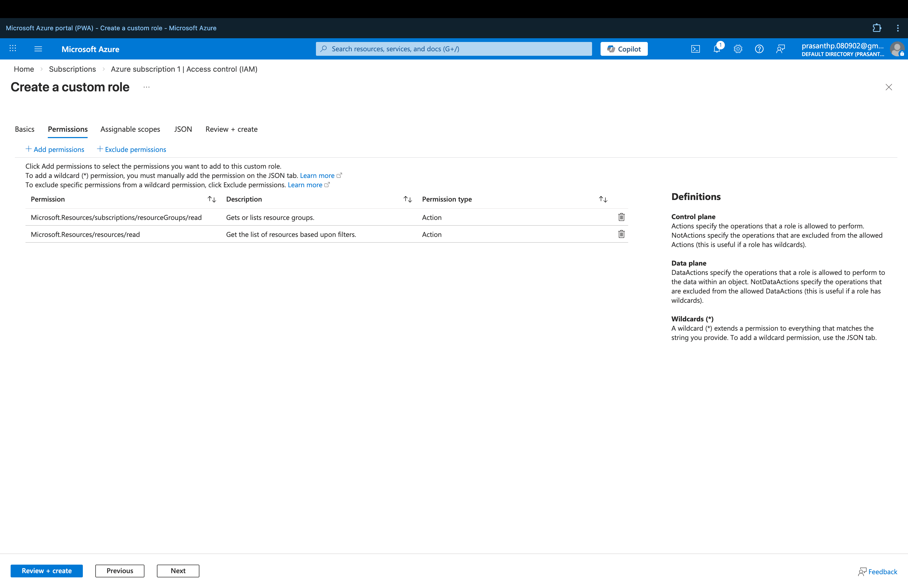Open the Copilot button
The image size is (908, 588).
[624, 49]
